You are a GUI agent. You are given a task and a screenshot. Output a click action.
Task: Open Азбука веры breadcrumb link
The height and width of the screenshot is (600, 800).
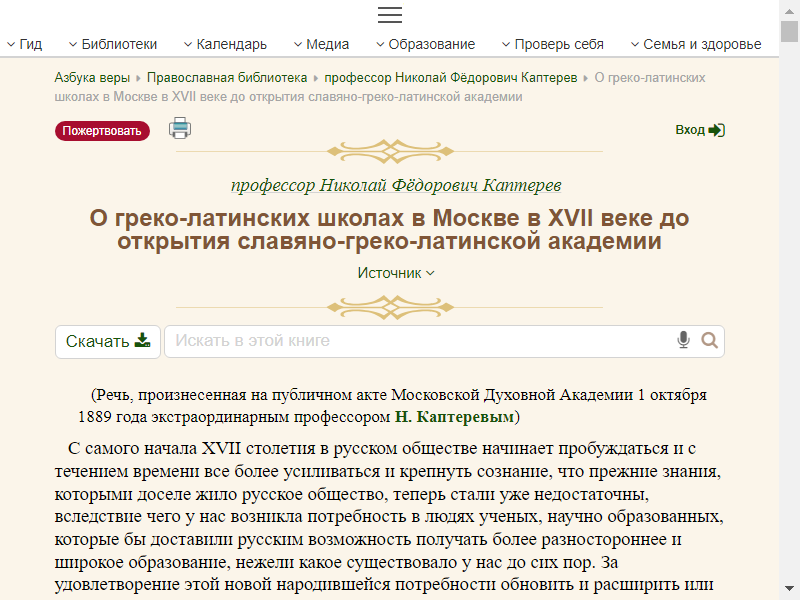[92, 78]
